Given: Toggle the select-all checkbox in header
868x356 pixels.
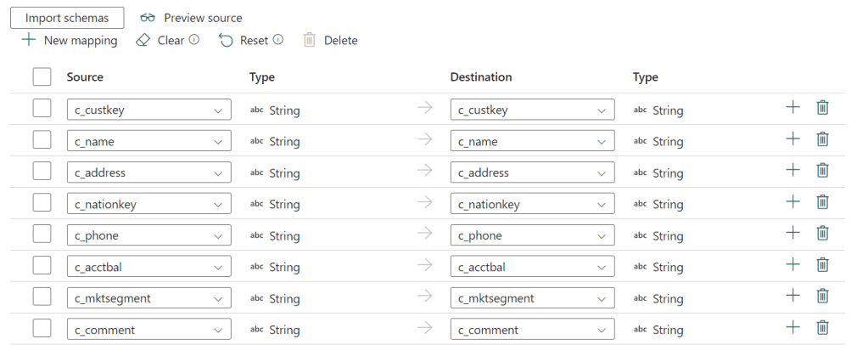Looking at the screenshot, I should [x=42, y=76].
